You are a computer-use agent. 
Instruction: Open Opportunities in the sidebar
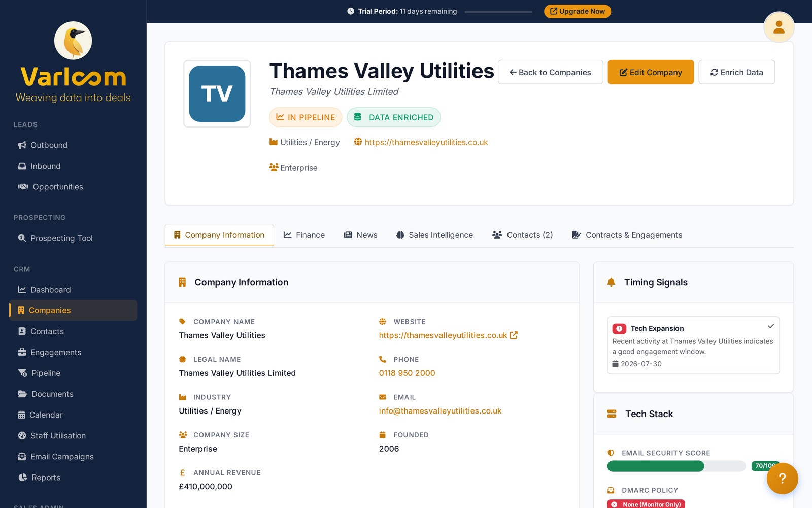coord(73,187)
